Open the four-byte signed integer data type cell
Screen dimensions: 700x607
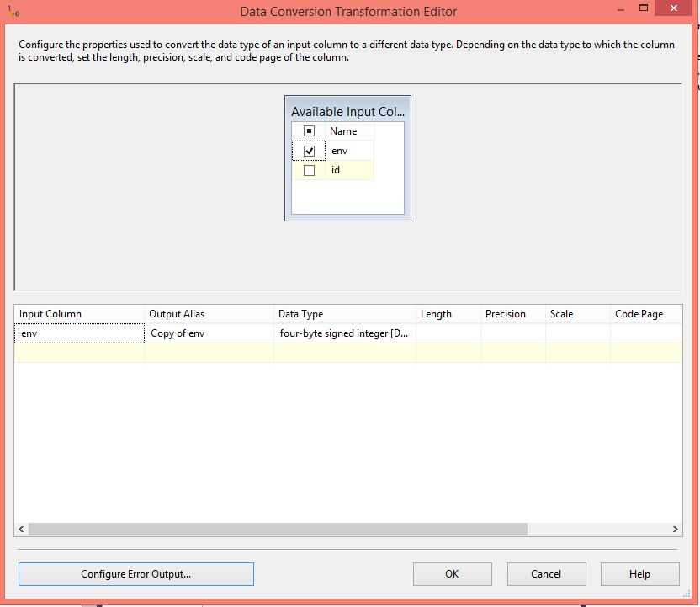[x=345, y=333]
